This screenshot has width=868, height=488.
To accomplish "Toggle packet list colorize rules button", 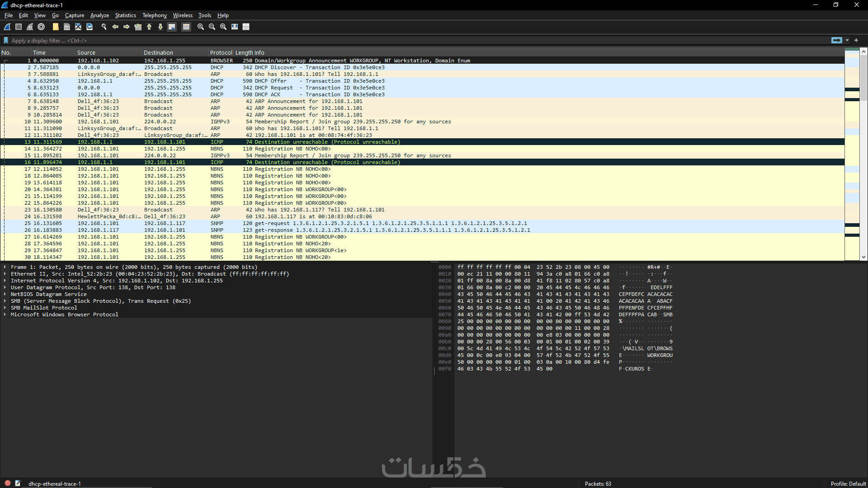I will point(186,27).
